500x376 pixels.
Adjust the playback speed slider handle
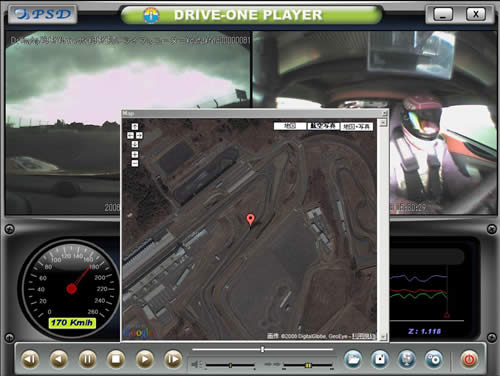(308, 366)
